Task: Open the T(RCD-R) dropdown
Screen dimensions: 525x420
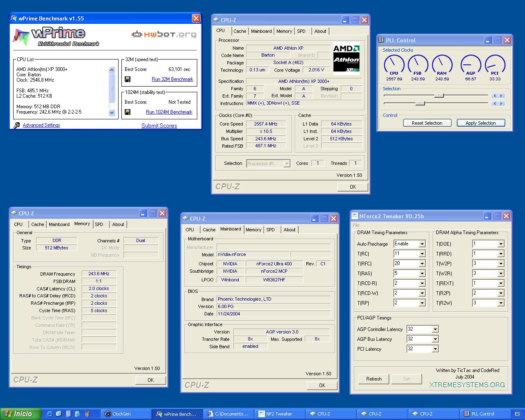Action: [422, 283]
